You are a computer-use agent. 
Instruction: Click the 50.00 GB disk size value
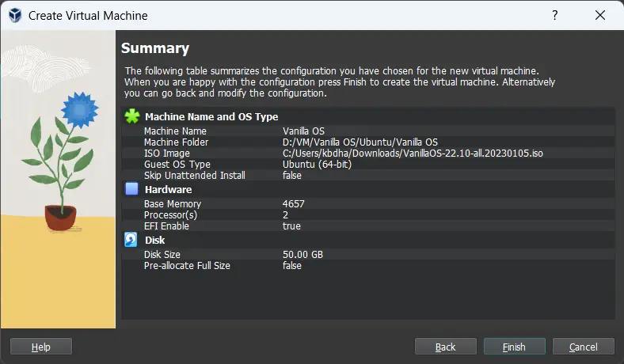(x=302, y=254)
